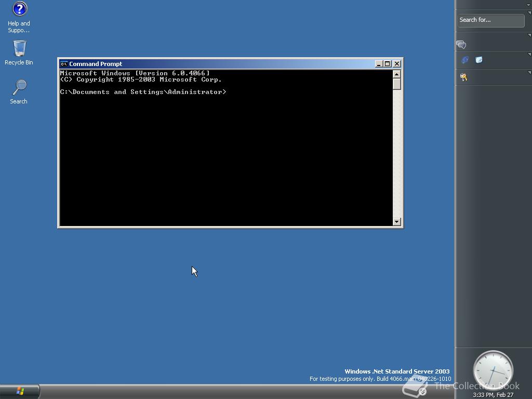Launch Internet Explorer from the sidebar quick launch
The height and width of the screenshot is (399, 532).
click(x=465, y=60)
